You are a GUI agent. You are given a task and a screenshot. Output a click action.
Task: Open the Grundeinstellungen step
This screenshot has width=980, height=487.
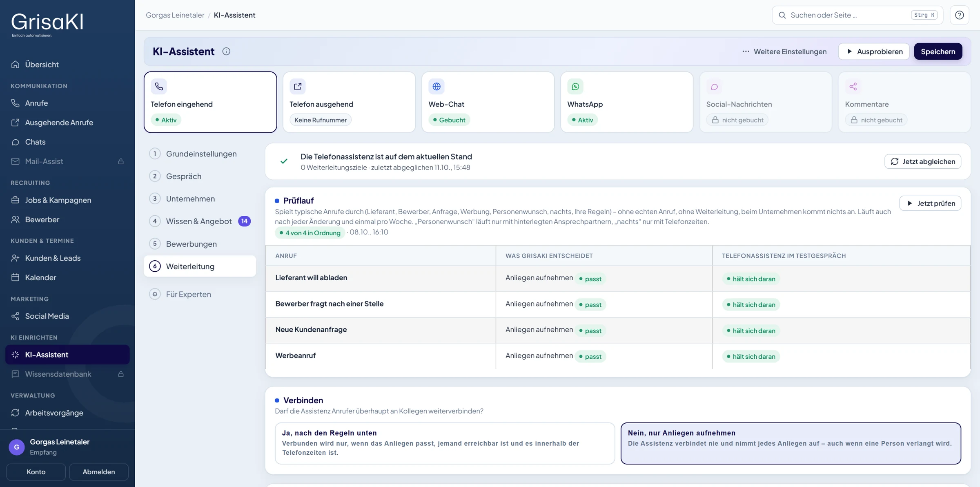pos(200,154)
